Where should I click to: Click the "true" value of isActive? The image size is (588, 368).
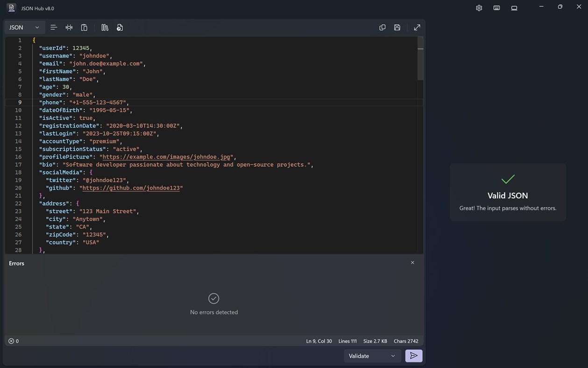[86, 118]
